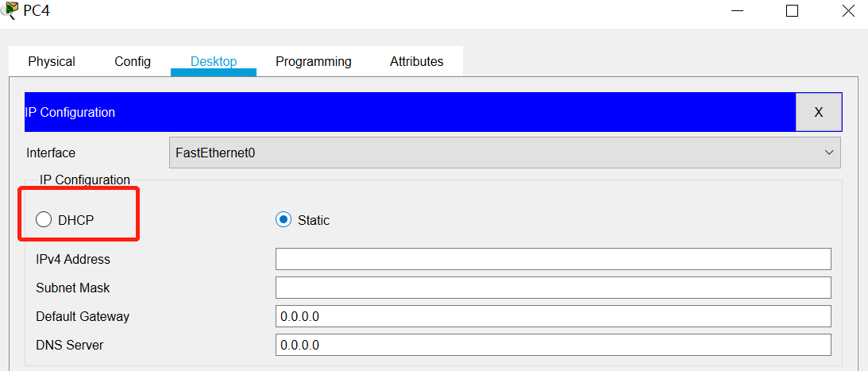
Task: Select the Static radio button
Action: 284,220
